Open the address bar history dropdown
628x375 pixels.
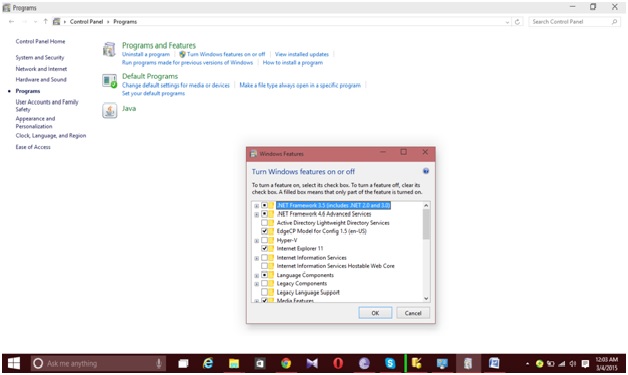pyautogui.click(x=507, y=22)
